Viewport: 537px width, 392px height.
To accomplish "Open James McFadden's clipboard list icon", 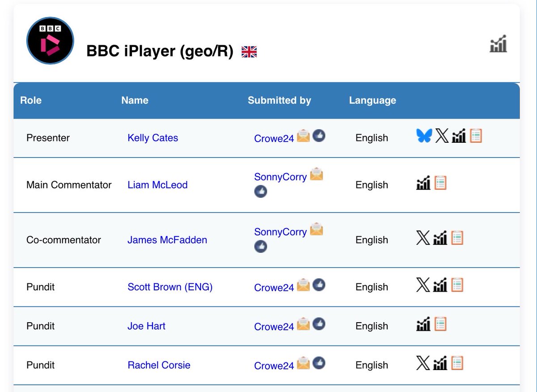I will (x=457, y=238).
